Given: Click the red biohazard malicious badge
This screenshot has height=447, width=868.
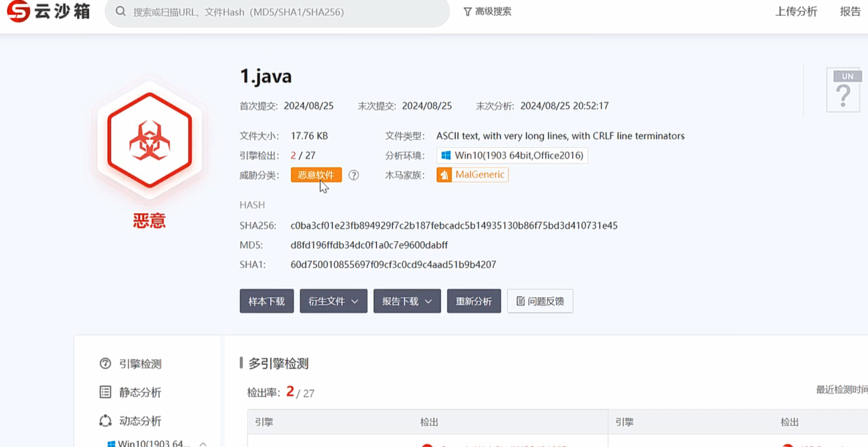Looking at the screenshot, I should (149, 140).
